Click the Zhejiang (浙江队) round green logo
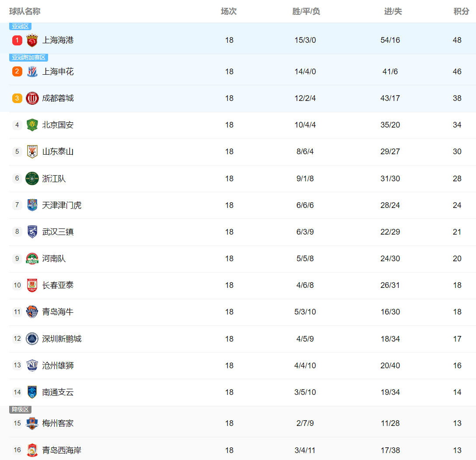 point(32,178)
